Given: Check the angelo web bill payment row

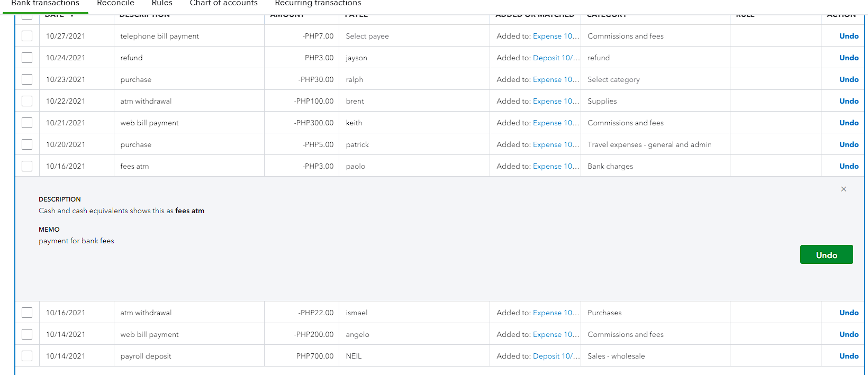Looking at the screenshot, I should [x=27, y=334].
